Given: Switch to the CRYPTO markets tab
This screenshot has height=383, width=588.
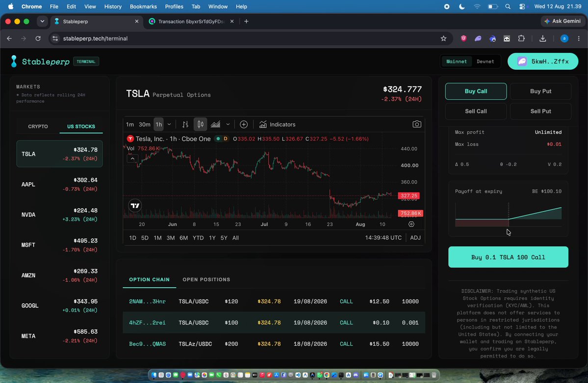Looking at the screenshot, I should tap(38, 127).
